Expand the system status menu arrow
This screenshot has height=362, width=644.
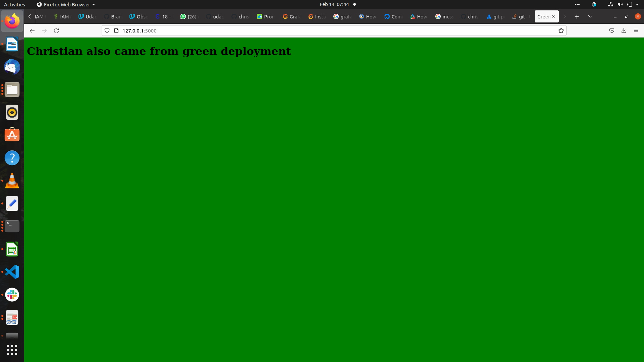coord(637,4)
